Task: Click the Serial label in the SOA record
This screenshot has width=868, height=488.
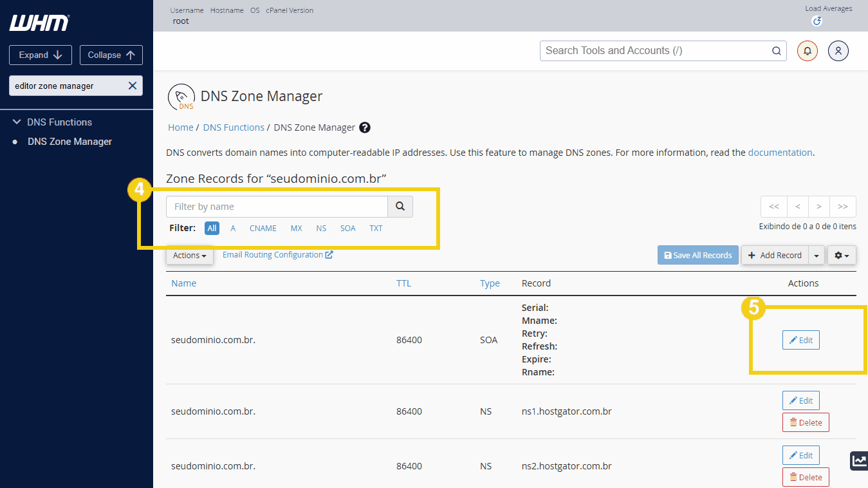Action: pos(535,308)
